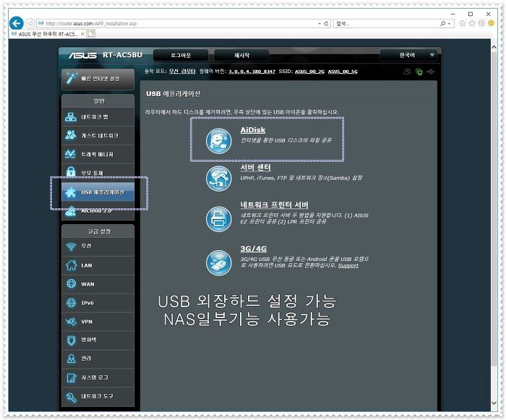Click the Network Printer Server icon
Viewport: 506px width, 420px height.
point(218,219)
